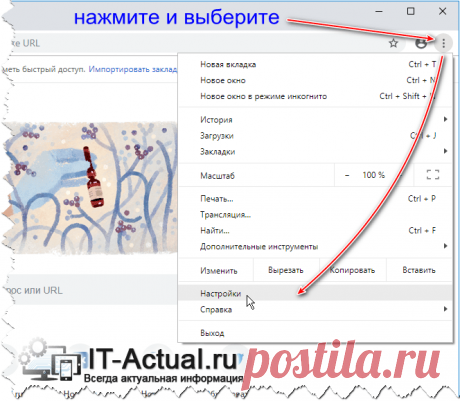
Task: Click Вставить edit button
Action: pyautogui.click(x=419, y=270)
